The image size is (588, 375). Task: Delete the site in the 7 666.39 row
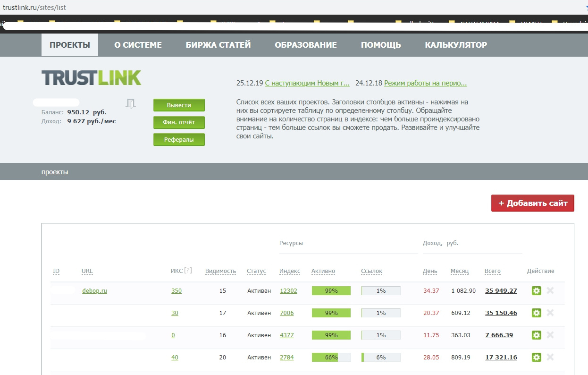click(x=550, y=335)
